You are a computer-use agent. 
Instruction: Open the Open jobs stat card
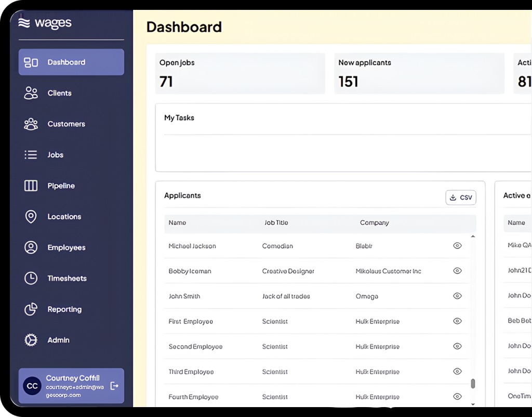point(240,73)
